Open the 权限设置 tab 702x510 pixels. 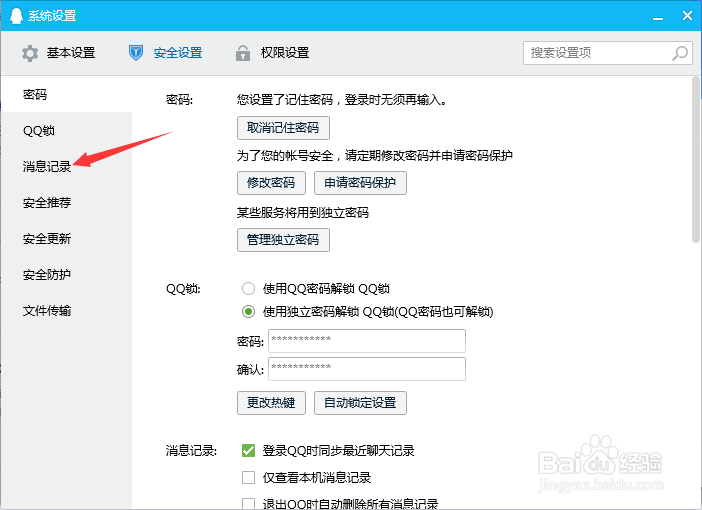(272, 53)
